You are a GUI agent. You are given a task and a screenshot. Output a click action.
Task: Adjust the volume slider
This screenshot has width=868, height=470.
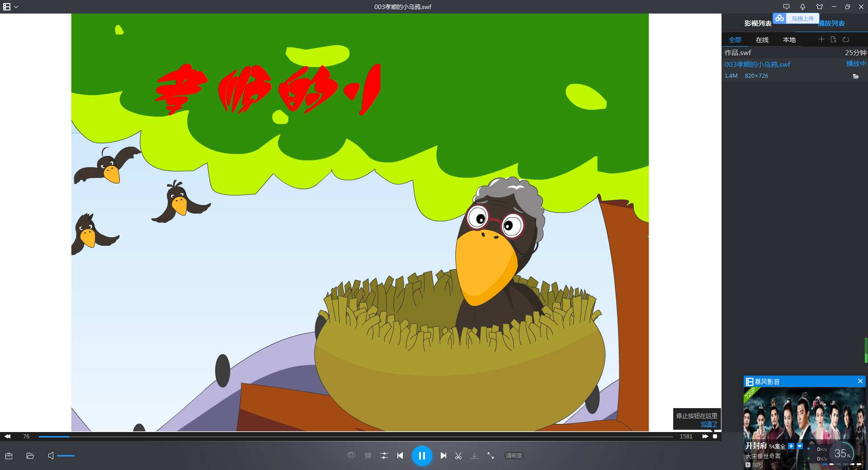pyautogui.click(x=70, y=456)
